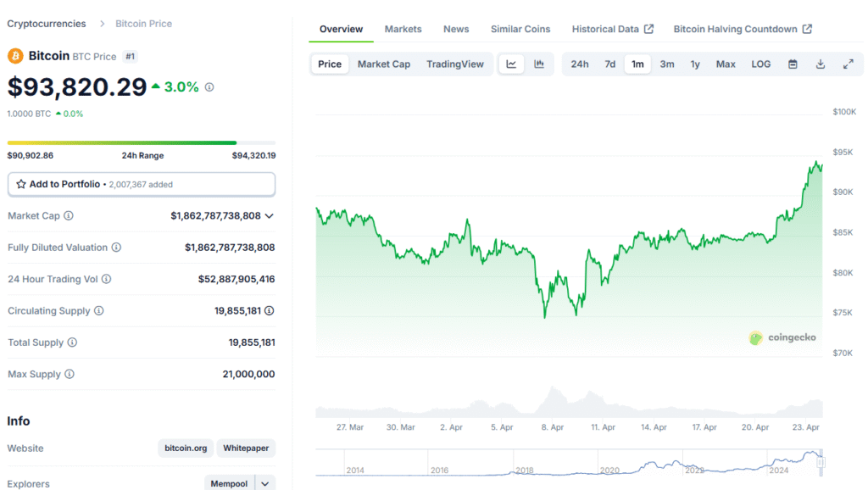The height and width of the screenshot is (490, 868).
Task: Show 24 Hour Trading Vol info icon
Action: coord(106,279)
